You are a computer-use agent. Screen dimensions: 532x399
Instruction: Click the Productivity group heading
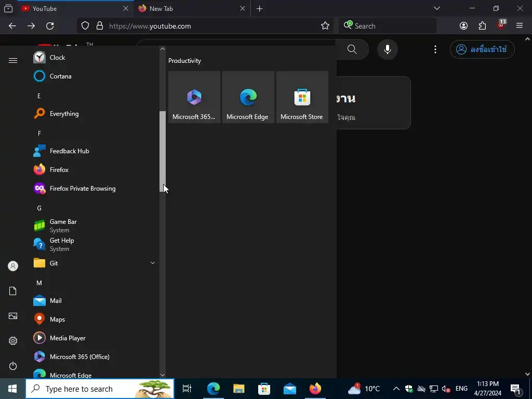click(184, 61)
